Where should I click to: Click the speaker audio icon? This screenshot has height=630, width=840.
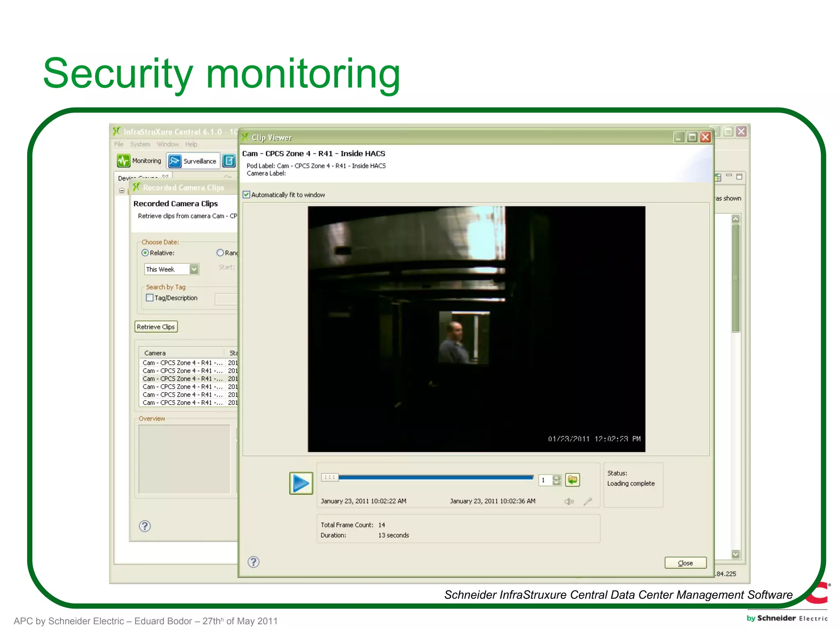click(569, 501)
